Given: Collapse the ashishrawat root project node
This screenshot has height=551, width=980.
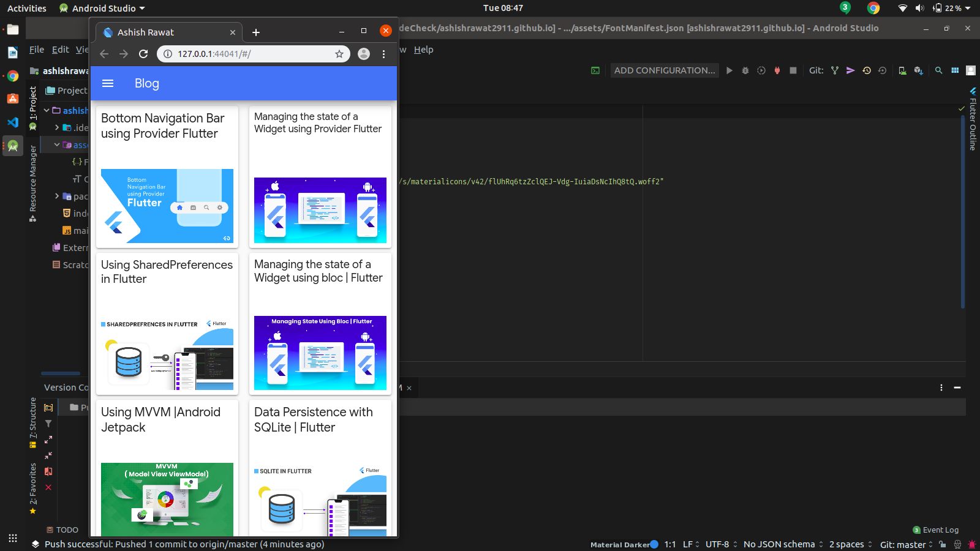Looking at the screenshot, I should click(47, 111).
